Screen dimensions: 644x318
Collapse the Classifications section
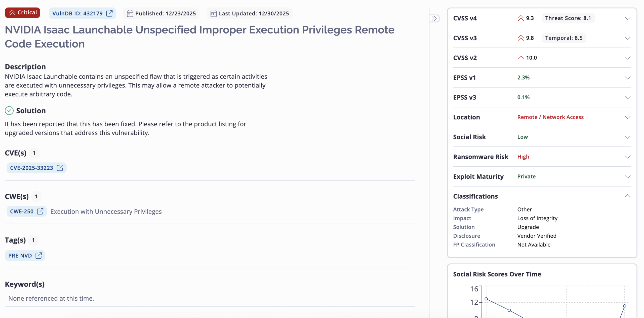tap(627, 196)
